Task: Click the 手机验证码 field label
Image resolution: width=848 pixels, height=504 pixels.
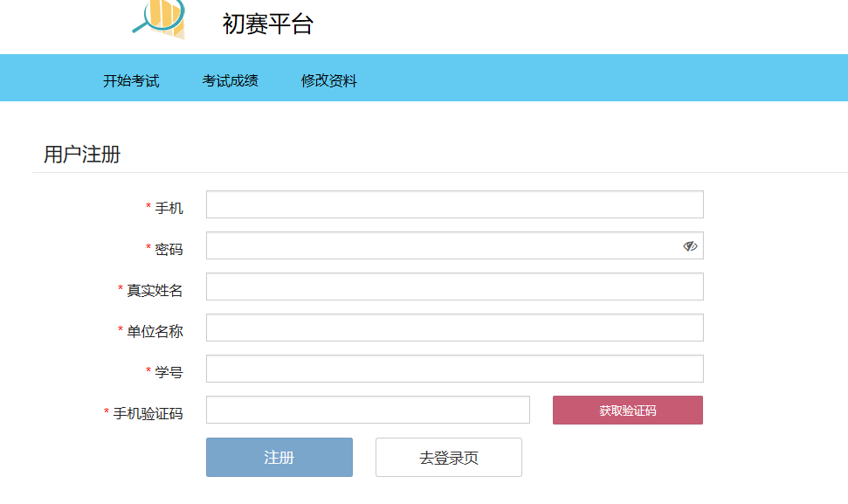Action: tap(148, 414)
